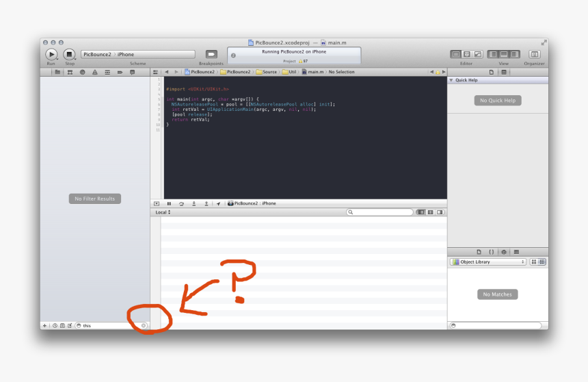Screen dimensions: 588x382
Task: Select the Standard editor button
Action: 455,55
